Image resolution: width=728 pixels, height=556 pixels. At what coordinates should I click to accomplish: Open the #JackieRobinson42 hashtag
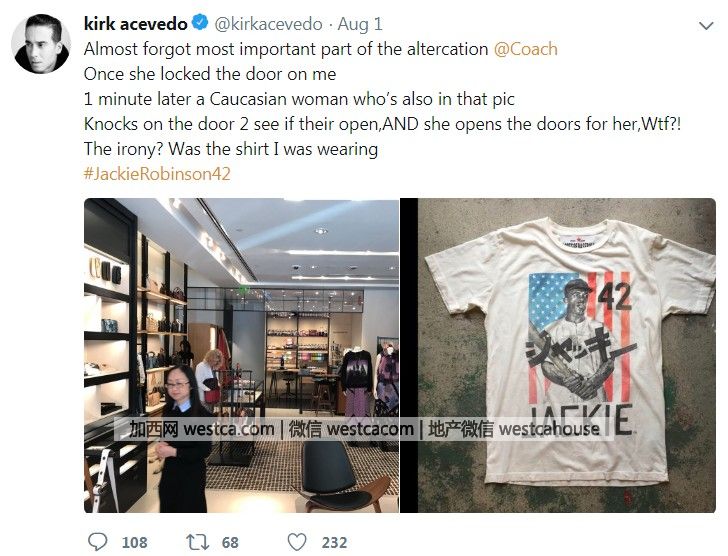(157, 174)
